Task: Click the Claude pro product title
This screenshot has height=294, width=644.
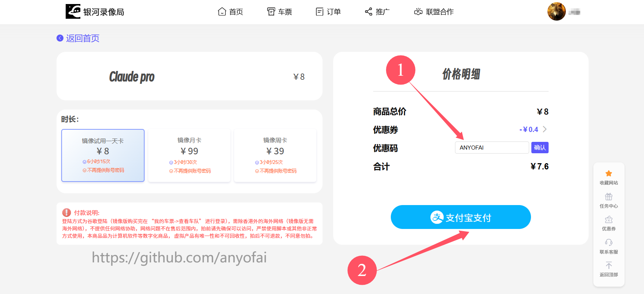Action: (132, 76)
